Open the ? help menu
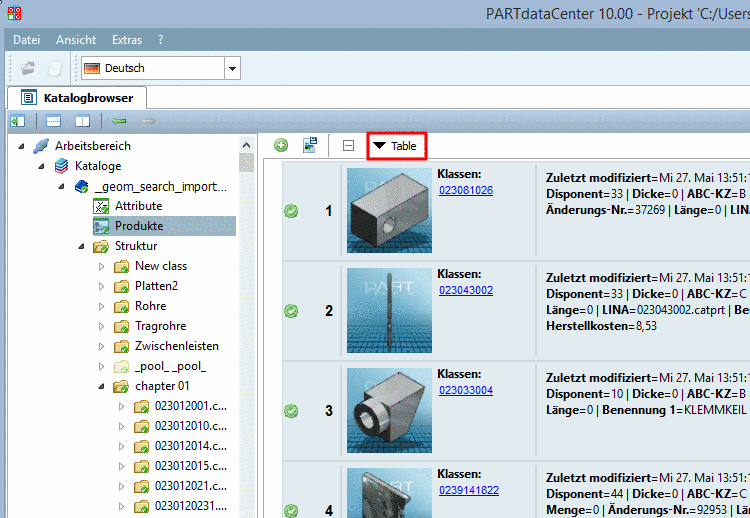The height and width of the screenshot is (518, 750). 160,40
